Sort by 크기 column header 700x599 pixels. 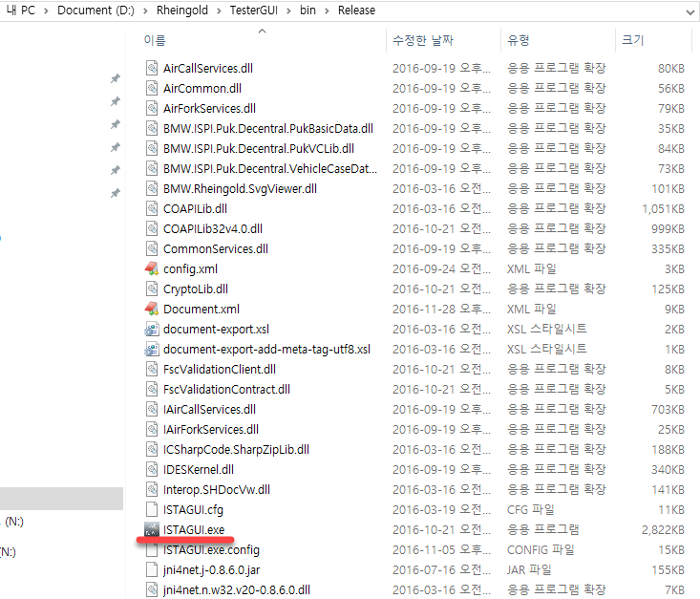(633, 40)
